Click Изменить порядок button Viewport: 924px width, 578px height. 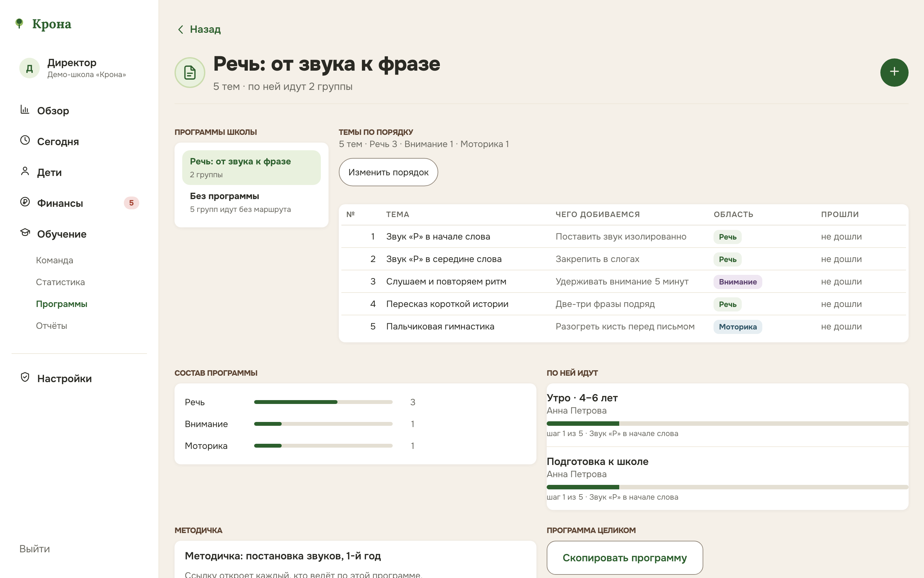coord(388,172)
